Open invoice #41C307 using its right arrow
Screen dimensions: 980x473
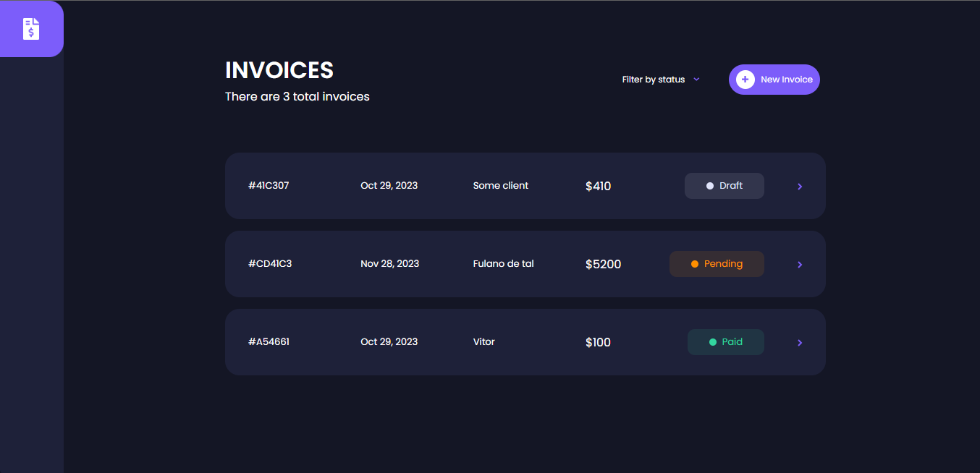coord(800,187)
